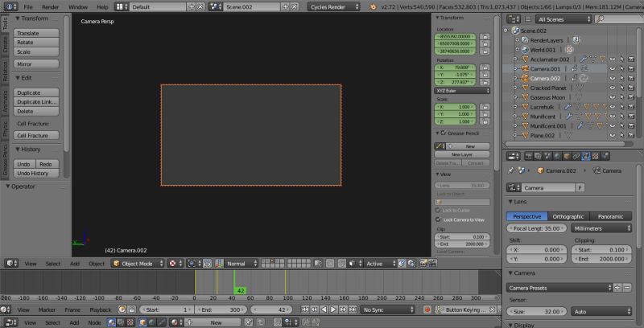Expand Lucrehulk in the outliner tree
The height and width of the screenshot is (328, 644).
pyautogui.click(x=514, y=107)
